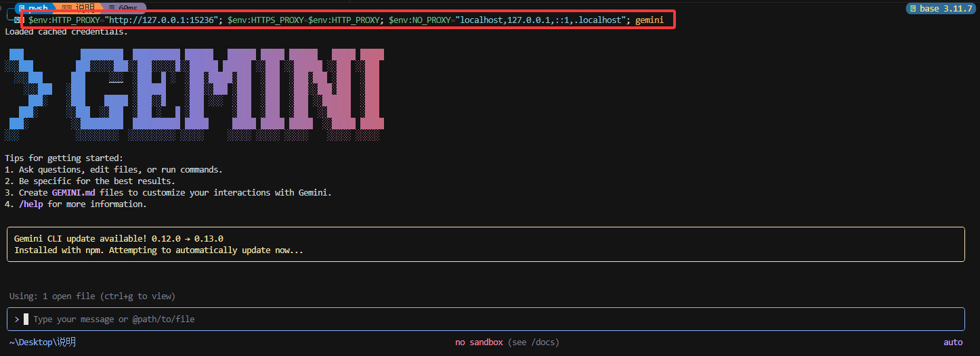Click the > prompt symbol in message box
Screen dimensions: 980x356
pos(16,319)
